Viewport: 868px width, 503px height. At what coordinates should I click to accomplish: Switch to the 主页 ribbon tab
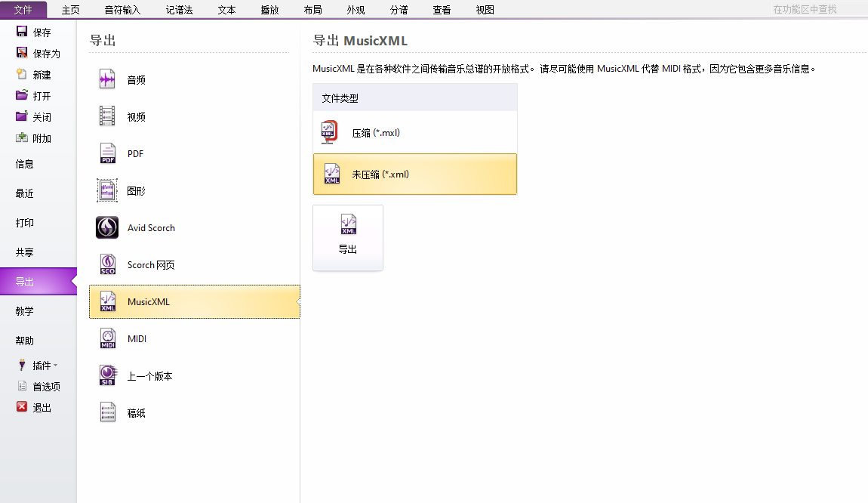(x=70, y=10)
